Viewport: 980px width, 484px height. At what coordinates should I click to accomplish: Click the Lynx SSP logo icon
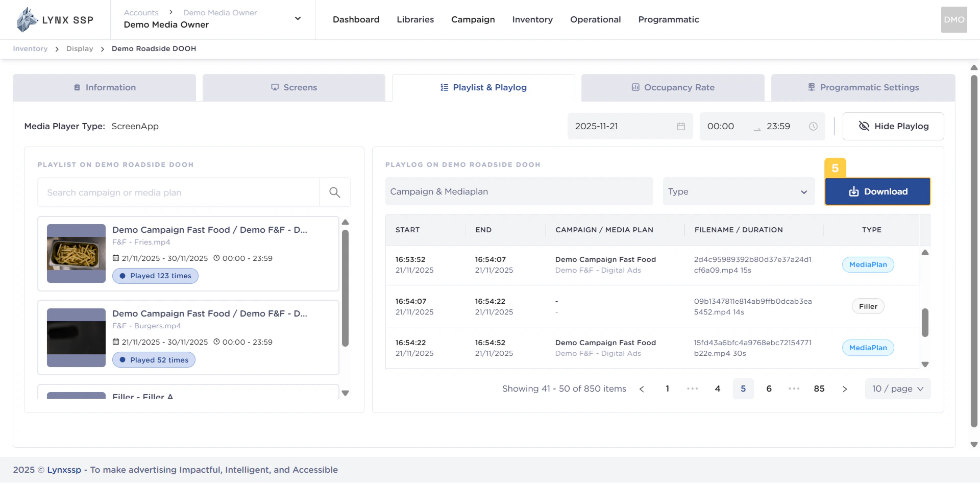pos(27,19)
